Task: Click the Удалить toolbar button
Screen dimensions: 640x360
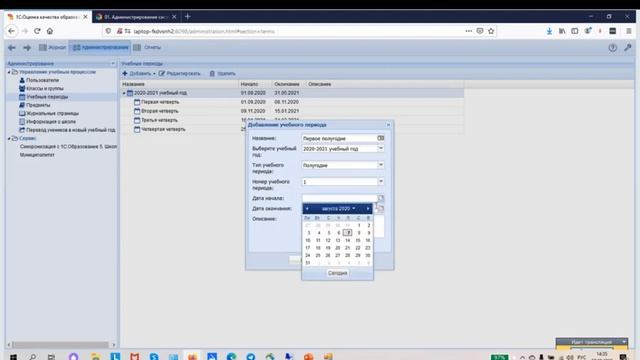Action: 223,73
